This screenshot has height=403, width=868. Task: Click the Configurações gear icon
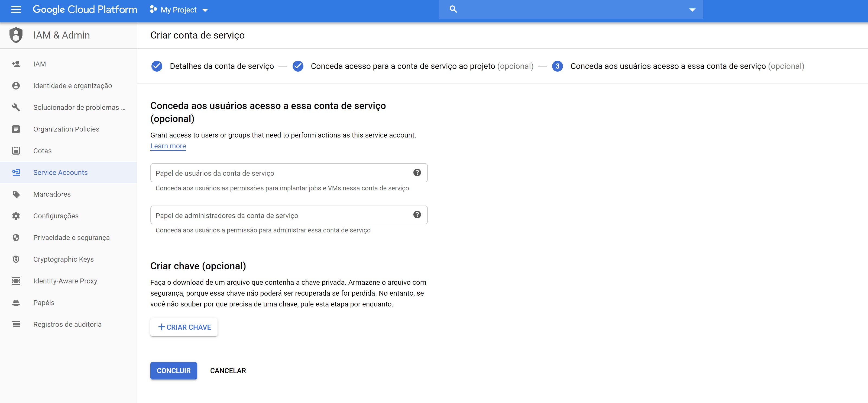coord(16,216)
